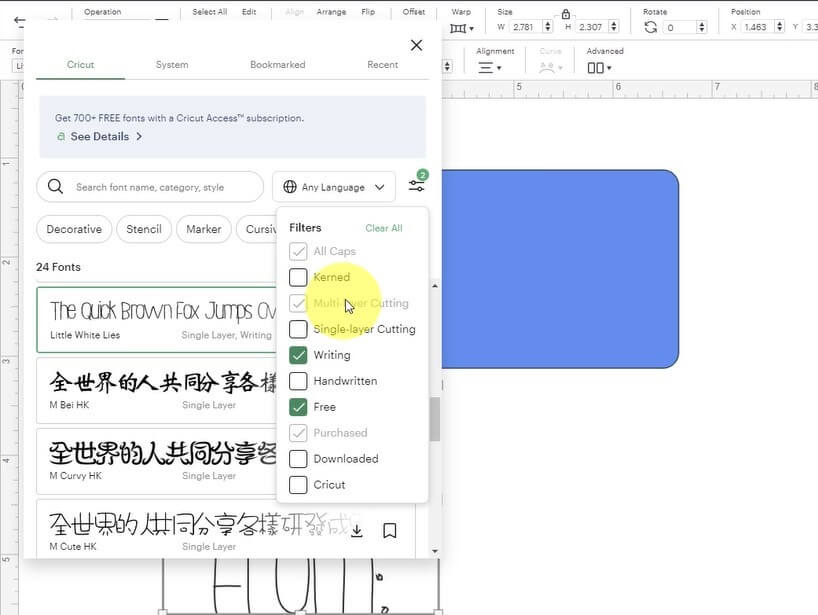Toggle the size lock icon

point(566,14)
